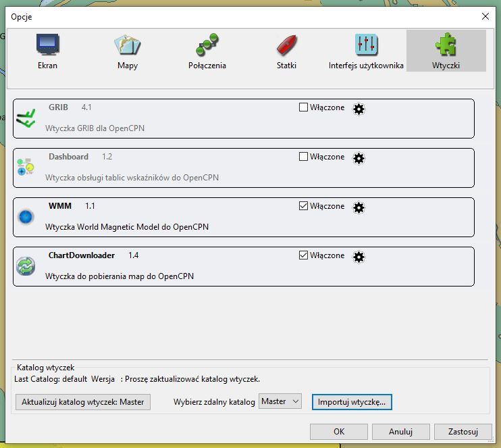This screenshot has height=448, width=501.
Task: Select the GRIB plugin name text
Action: point(58,107)
